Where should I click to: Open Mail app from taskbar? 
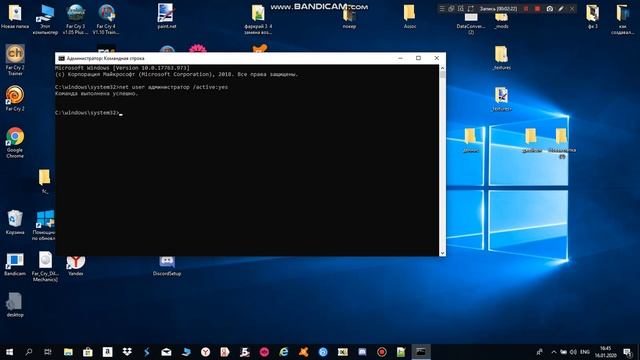coord(166,352)
